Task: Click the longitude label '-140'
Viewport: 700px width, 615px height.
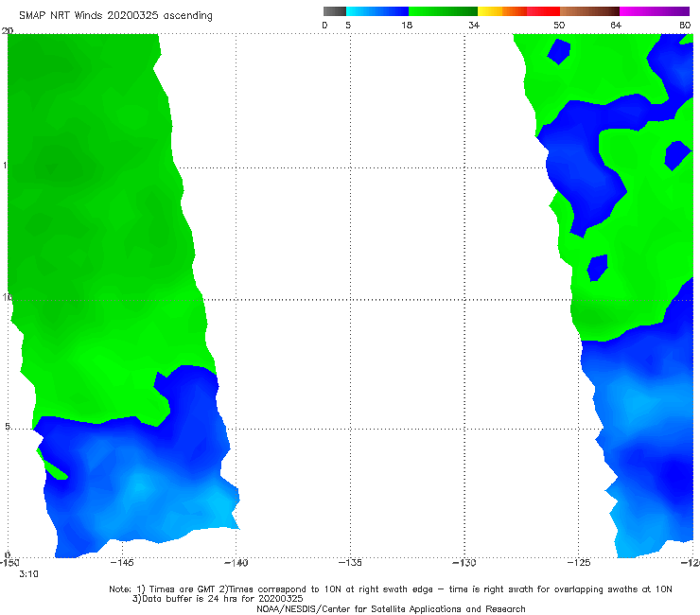Action: 236,562
